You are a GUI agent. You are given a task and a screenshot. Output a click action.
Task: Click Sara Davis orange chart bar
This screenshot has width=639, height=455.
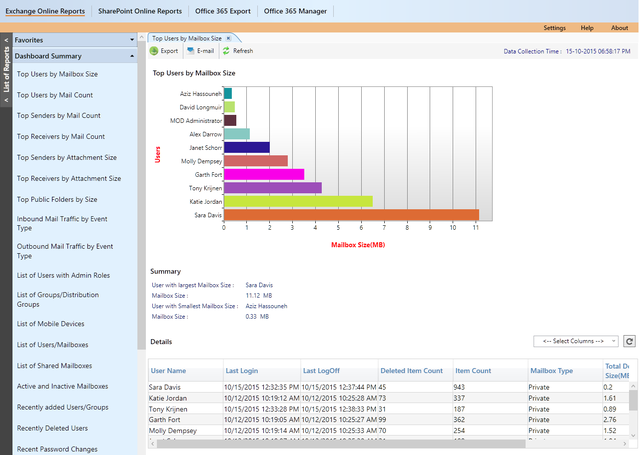[351, 214]
